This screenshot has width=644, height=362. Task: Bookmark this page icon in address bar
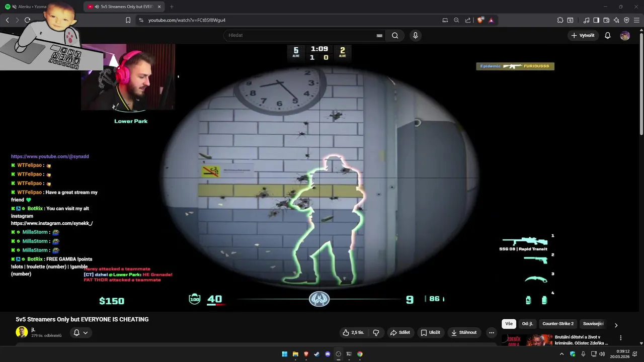click(x=128, y=20)
